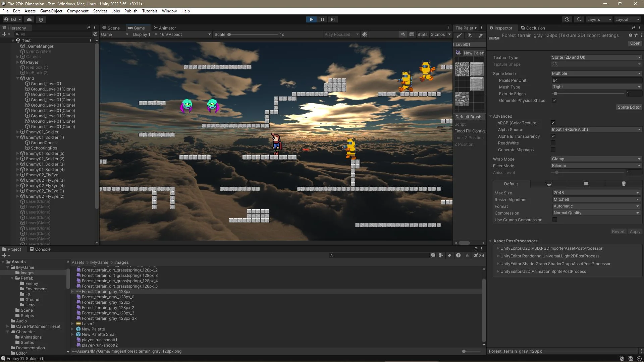Toggle Generate Physics Shape checkbox
Screen dimensions: 644x362
[x=554, y=101]
